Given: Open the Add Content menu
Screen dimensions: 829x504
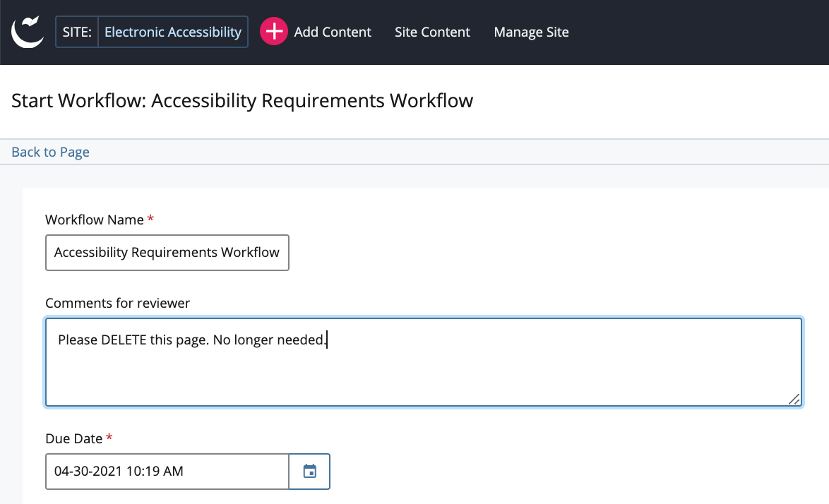Looking at the screenshot, I should (x=333, y=32).
